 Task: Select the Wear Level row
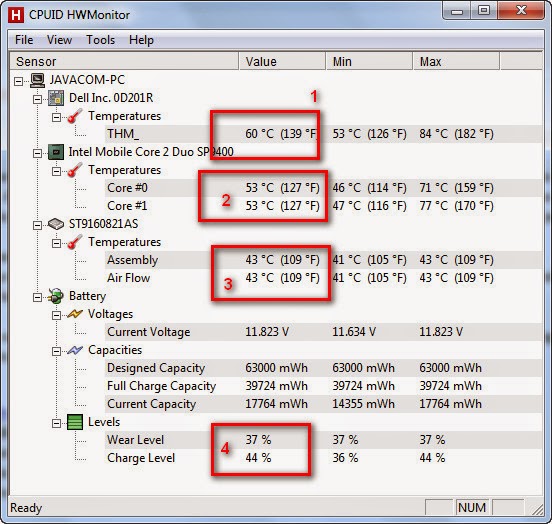323,440
